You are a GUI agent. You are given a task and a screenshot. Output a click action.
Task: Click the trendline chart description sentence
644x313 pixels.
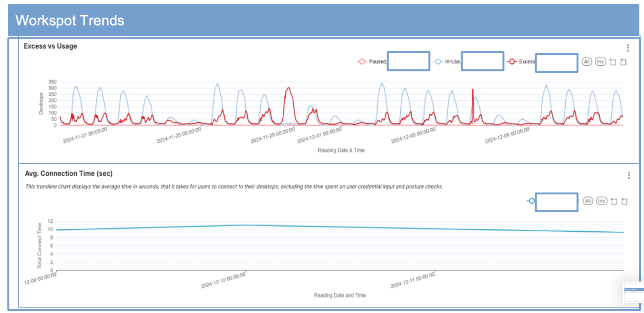(234, 187)
